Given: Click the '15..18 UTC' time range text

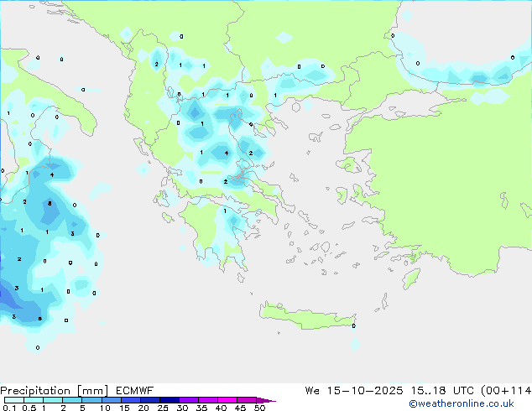Looking at the screenshot, I should 443,391.
